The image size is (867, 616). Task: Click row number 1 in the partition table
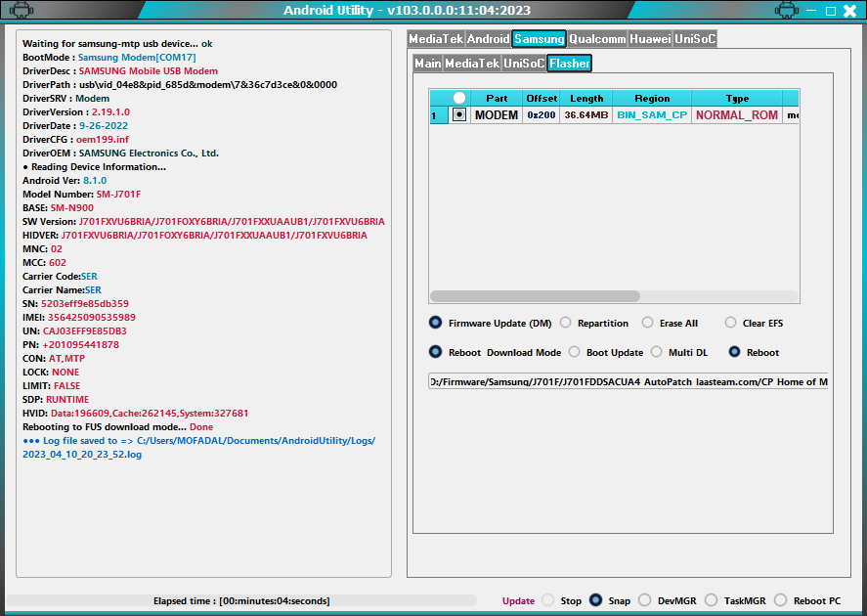[439, 115]
